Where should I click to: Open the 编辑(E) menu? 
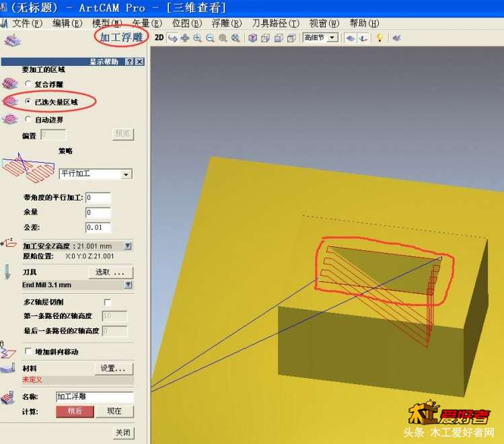click(x=67, y=24)
